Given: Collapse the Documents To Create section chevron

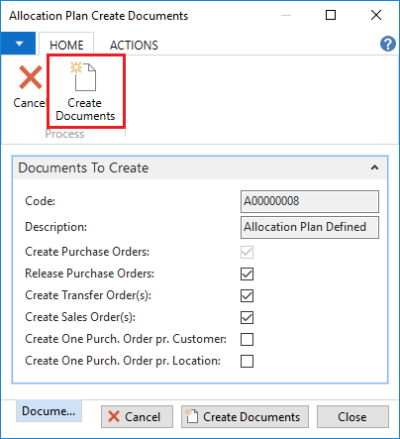Looking at the screenshot, I should (374, 167).
